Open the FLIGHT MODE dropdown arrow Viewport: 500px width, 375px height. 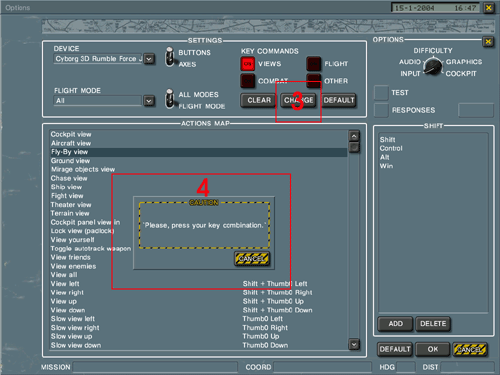(149, 101)
